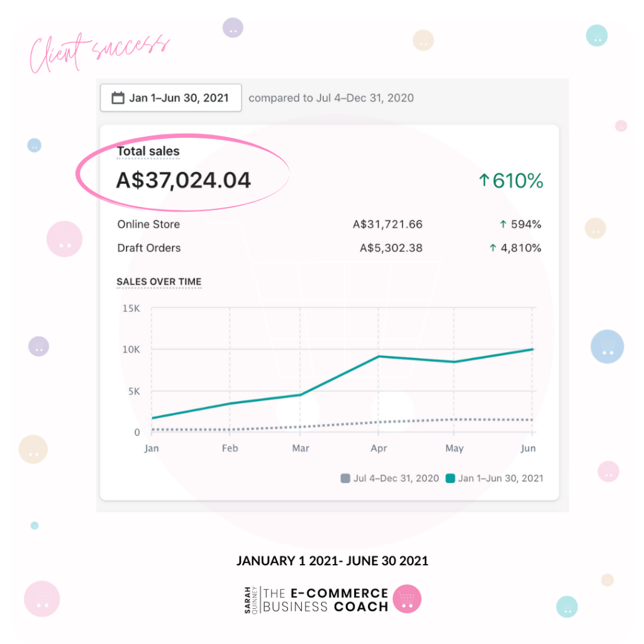This screenshot has width=644, height=644.
Task: Click the Online Store row label
Action: pyautogui.click(x=148, y=225)
